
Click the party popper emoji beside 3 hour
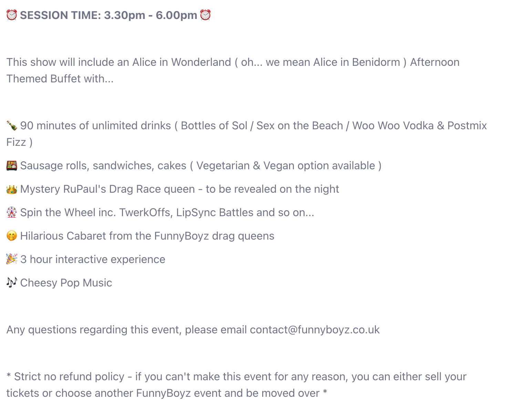click(x=12, y=259)
